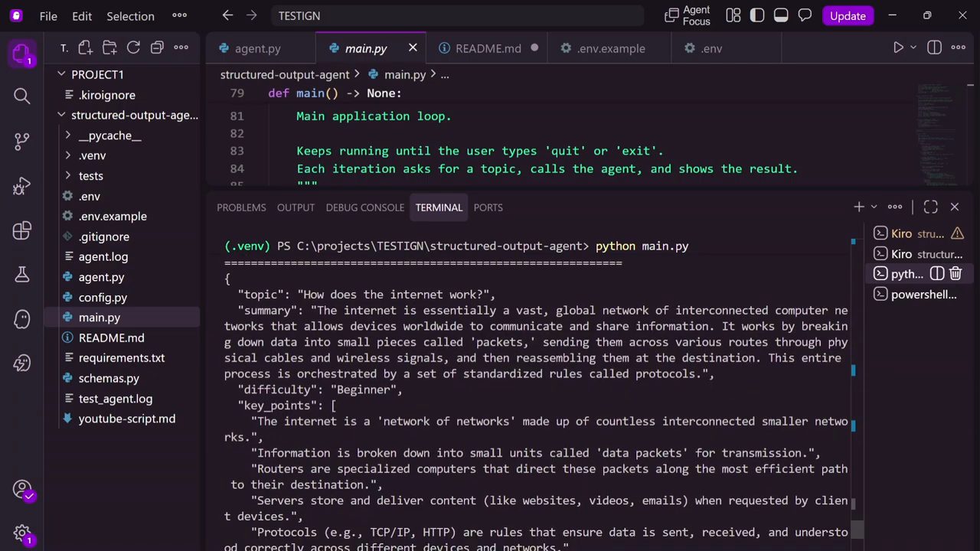Open the Run and Debug view
This screenshot has width=980, height=551.
point(21,186)
